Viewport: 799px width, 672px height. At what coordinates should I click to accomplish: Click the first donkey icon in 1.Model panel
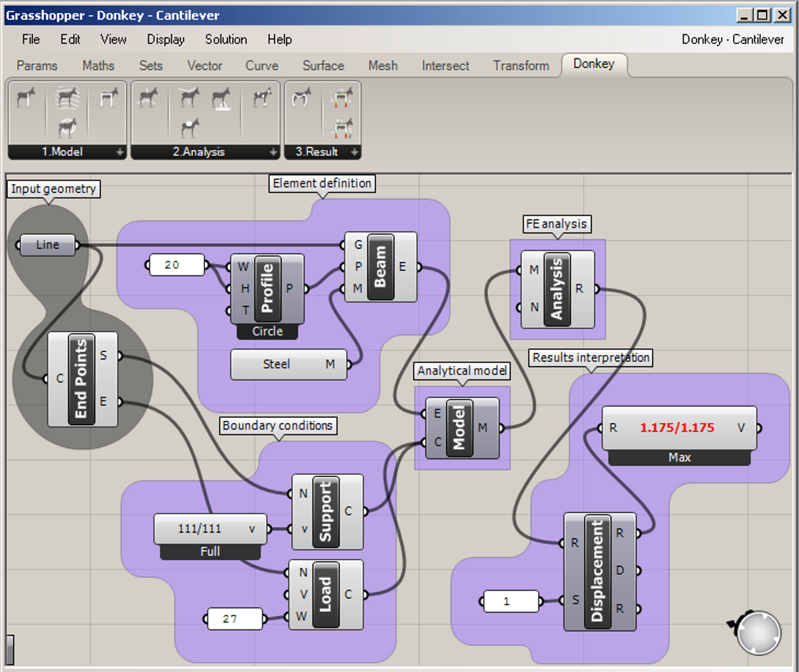click(x=26, y=97)
